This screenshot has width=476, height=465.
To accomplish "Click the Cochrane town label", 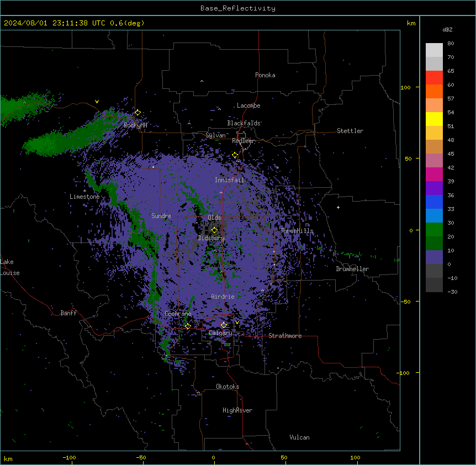I will (x=178, y=314).
